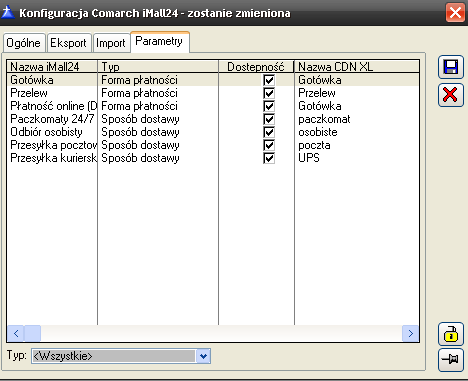Cancel changes with the red X icon

pos(451,95)
